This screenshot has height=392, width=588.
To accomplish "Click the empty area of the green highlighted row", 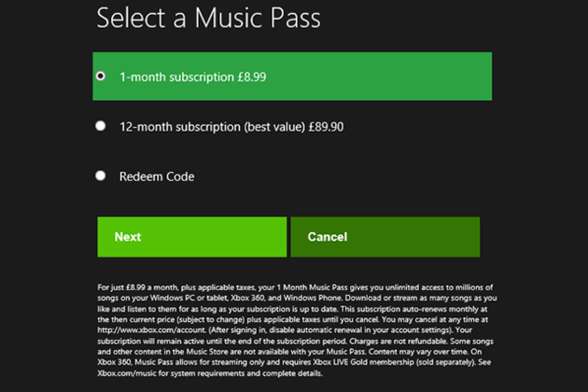I will [x=392, y=77].
